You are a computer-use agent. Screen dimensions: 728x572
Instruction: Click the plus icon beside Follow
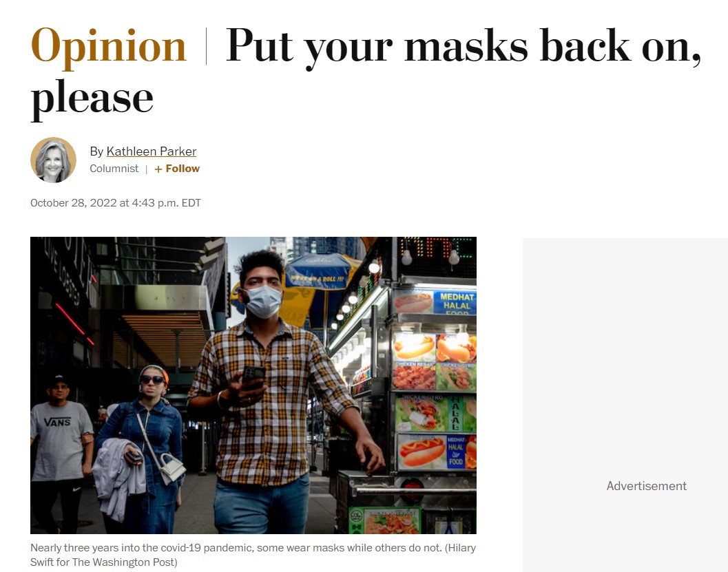tap(158, 169)
